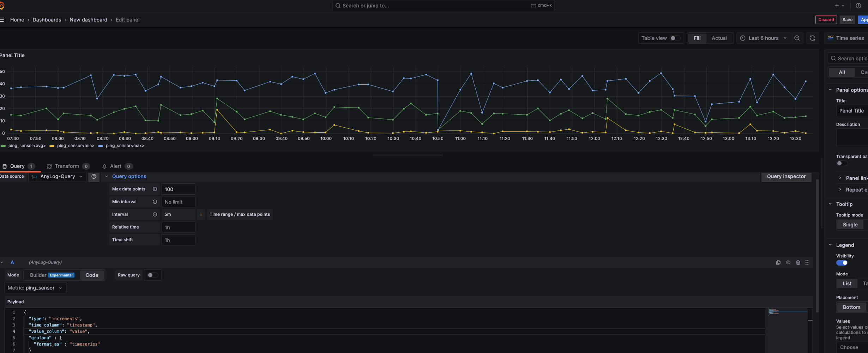
Task: Switch query mode to Code
Action: [92, 275]
